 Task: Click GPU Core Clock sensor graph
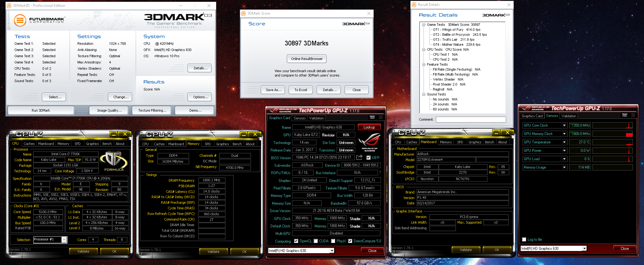612,125
